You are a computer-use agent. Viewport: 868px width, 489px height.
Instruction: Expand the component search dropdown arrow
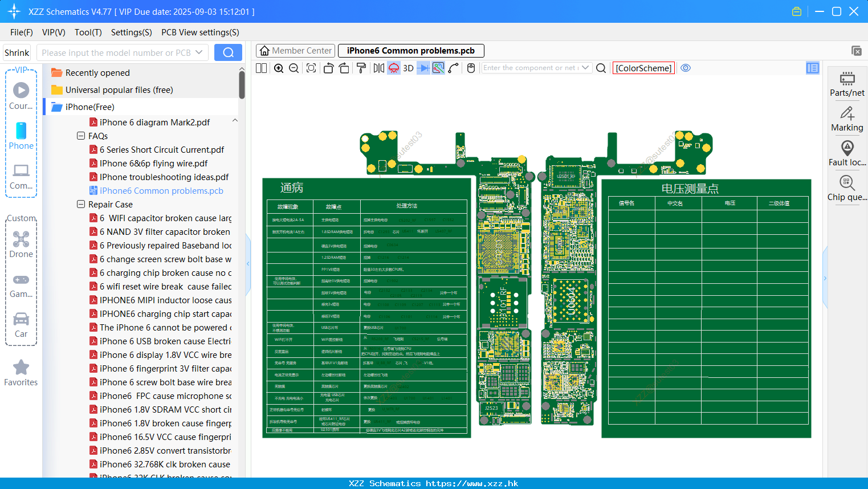(585, 68)
